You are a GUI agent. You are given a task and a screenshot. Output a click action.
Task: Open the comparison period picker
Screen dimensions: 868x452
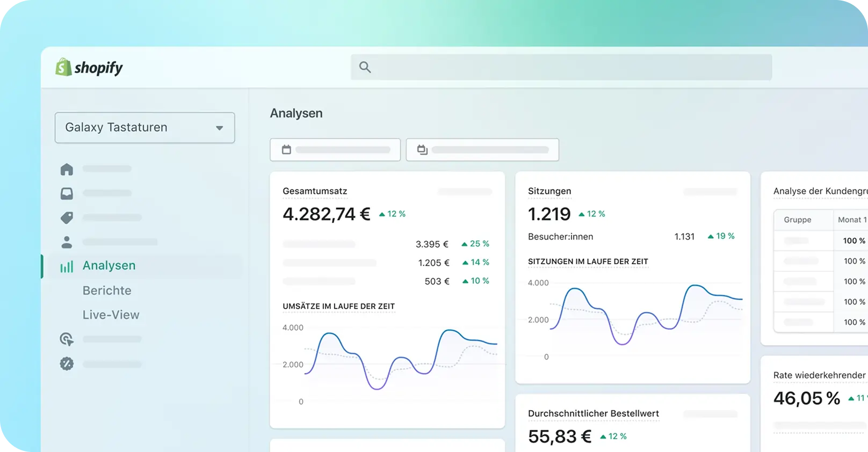tap(482, 150)
